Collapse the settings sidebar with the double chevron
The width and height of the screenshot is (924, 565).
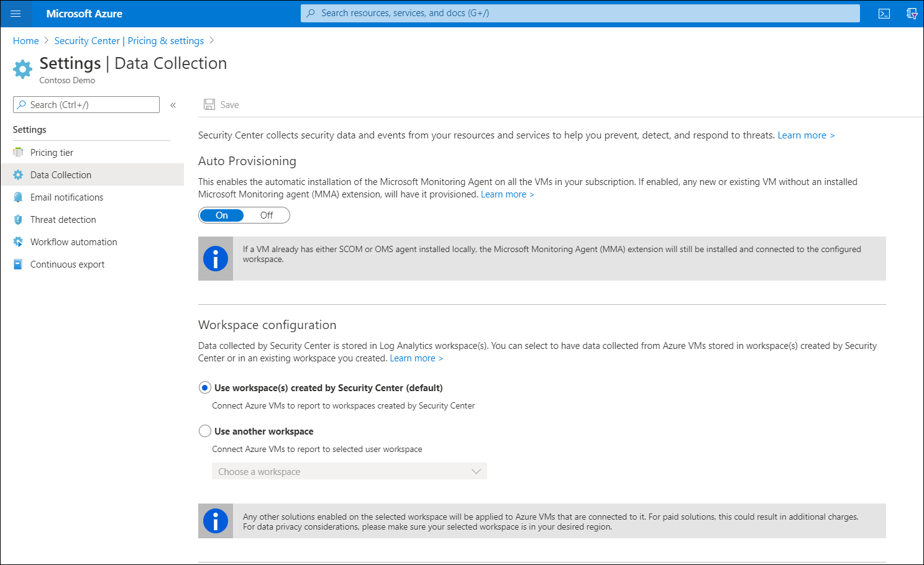173,105
